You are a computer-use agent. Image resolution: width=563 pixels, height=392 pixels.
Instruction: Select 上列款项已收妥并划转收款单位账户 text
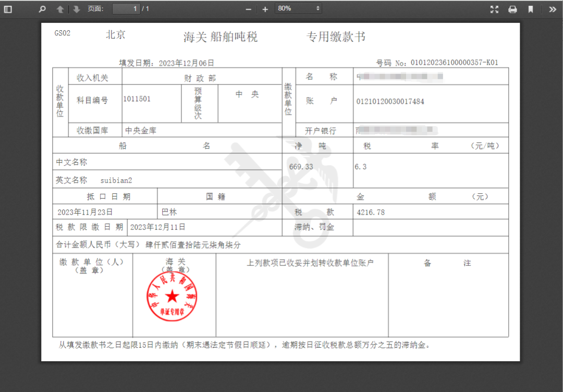(310, 263)
